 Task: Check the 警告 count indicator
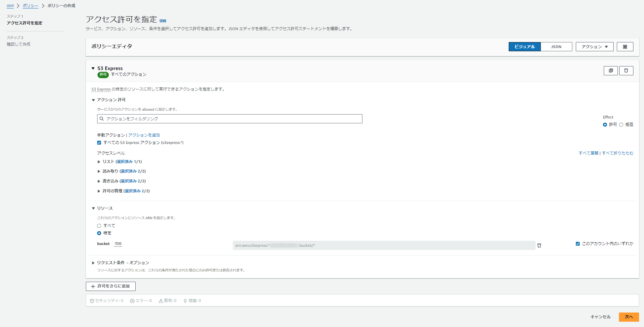167,301
